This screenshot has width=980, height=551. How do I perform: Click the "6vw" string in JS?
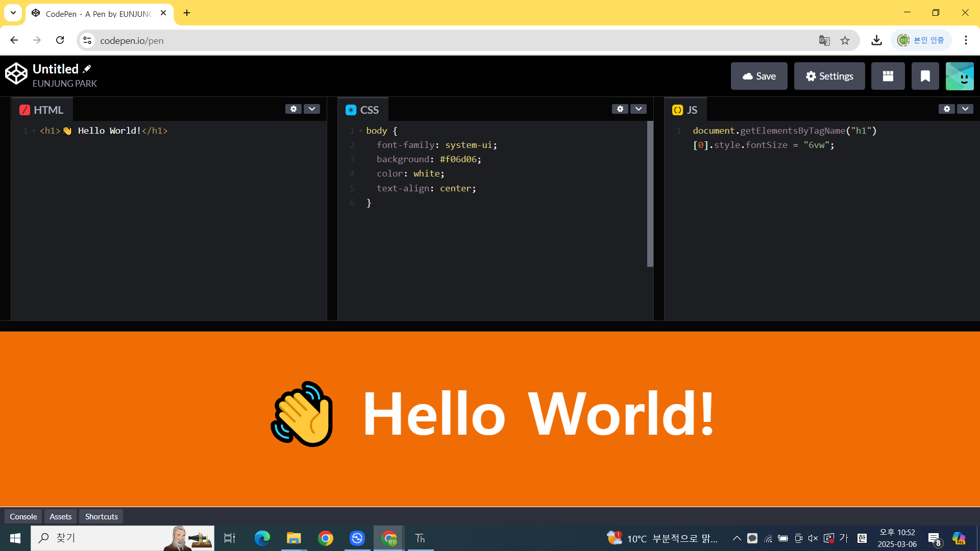pyautogui.click(x=816, y=145)
